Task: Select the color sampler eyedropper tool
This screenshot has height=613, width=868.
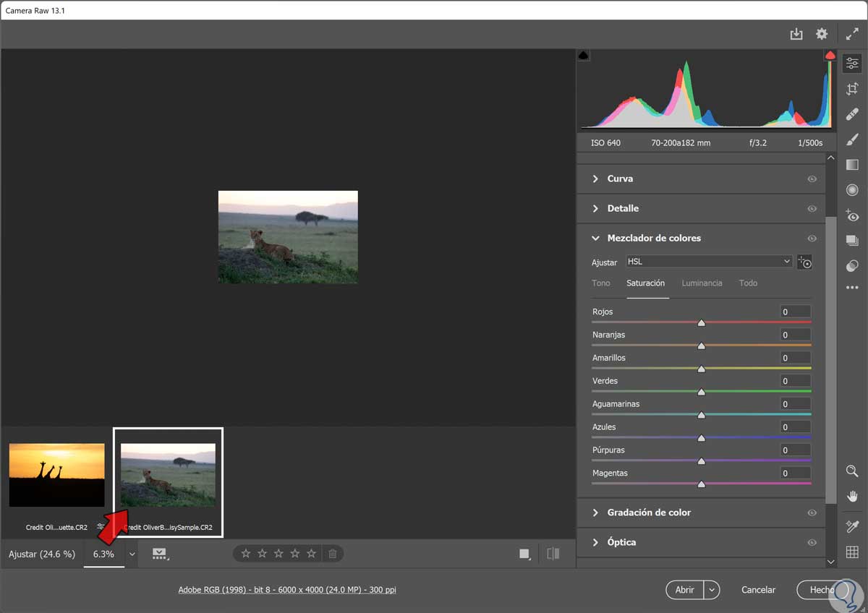Action: (852, 527)
